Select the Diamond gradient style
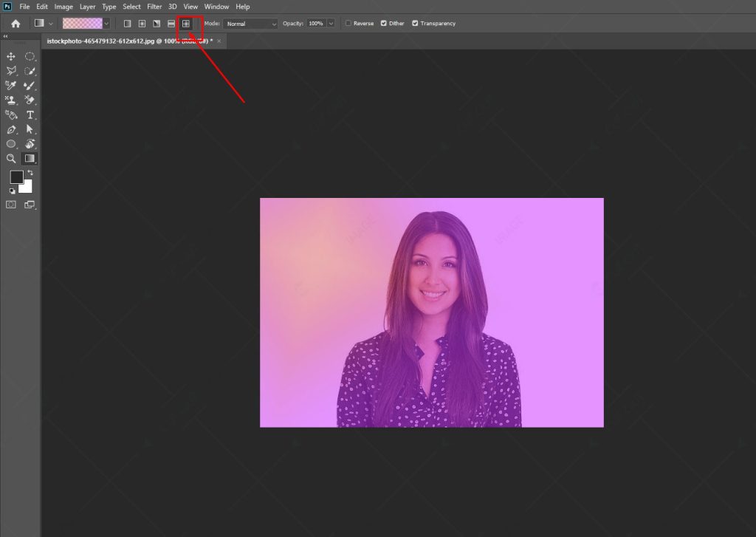Screen dimensions: 756x537 click(x=186, y=23)
